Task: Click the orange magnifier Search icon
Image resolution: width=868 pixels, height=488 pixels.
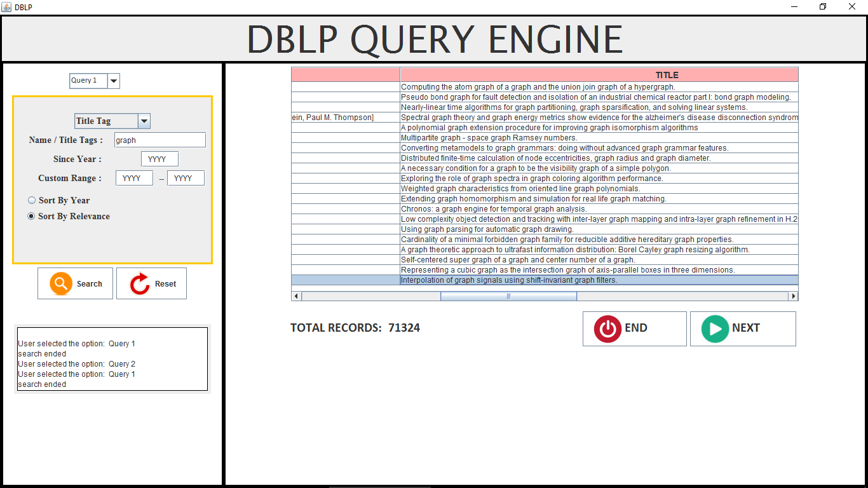Action: tap(60, 283)
